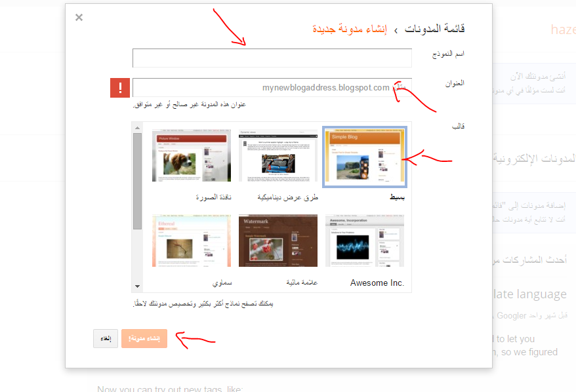Click the template list scroll down arrow
The height and width of the screenshot is (392, 576).
coord(137,286)
